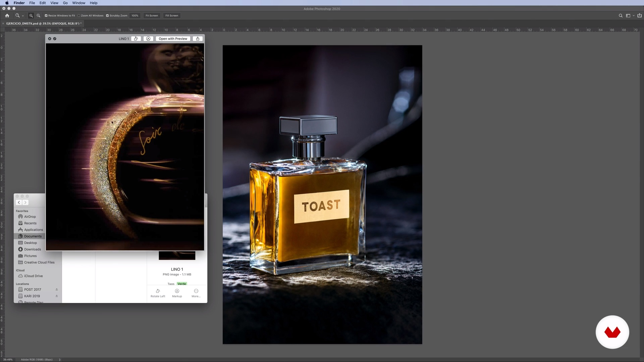Eject the KARI 2019 volume
Screen dimensions: 644x362
(x=57, y=296)
